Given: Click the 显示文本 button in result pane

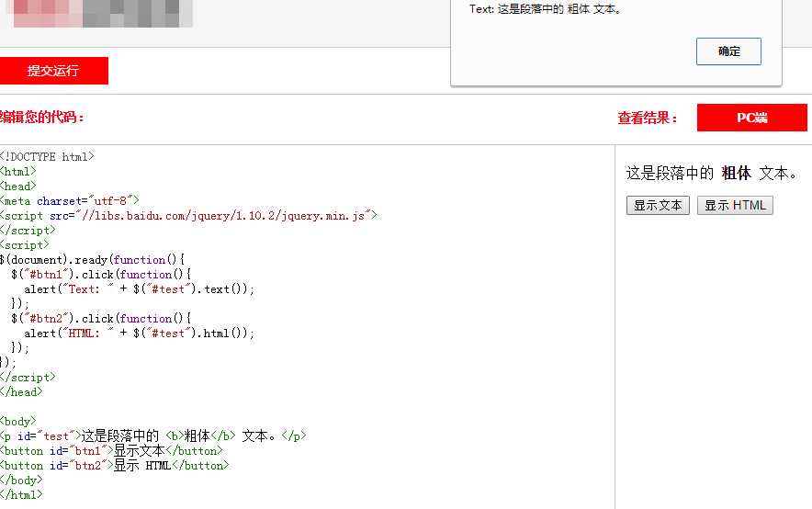Looking at the screenshot, I should [x=658, y=205].
